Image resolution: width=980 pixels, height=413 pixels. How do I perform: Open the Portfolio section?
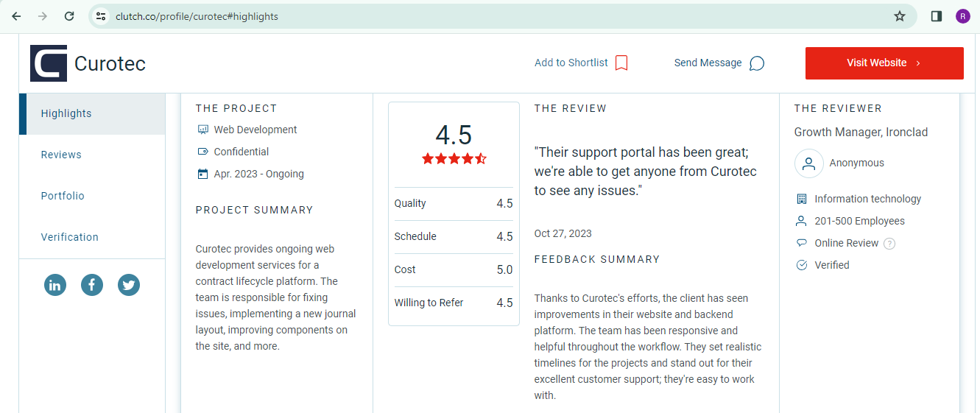pyautogui.click(x=92, y=196)
